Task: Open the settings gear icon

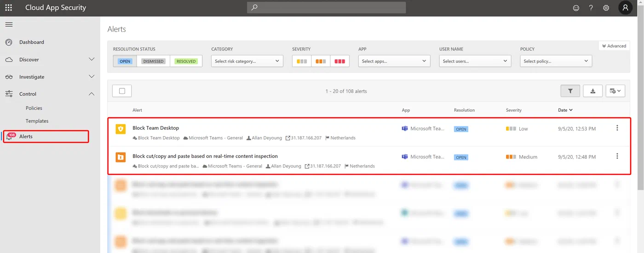Action: pyautogui.click(x=606, y=8)
